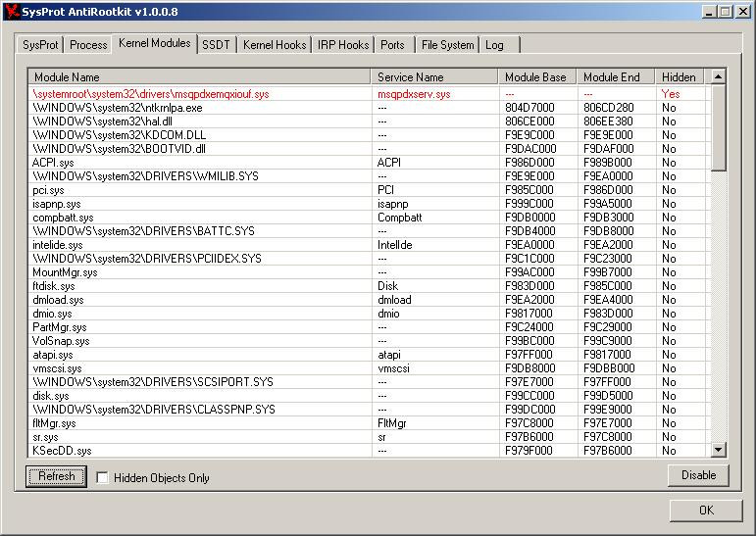
Task: Click the scrollbar up arrow
Action: pos(719,76)
